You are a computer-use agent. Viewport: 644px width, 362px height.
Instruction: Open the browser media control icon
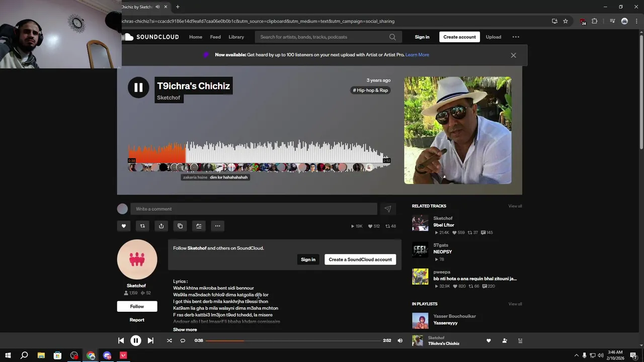(x=612, y=21)
